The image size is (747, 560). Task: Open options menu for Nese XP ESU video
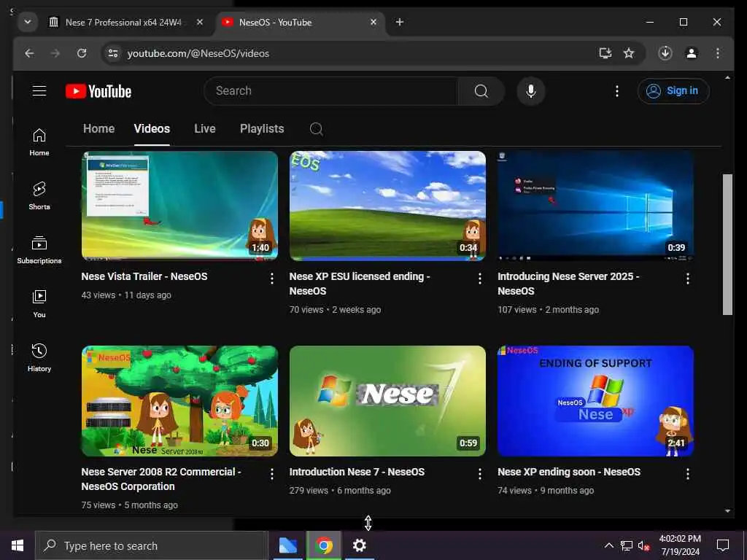click(x=480, y=279)
